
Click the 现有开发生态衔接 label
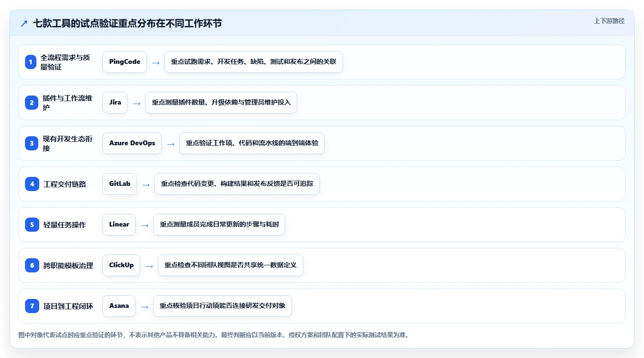68,143
